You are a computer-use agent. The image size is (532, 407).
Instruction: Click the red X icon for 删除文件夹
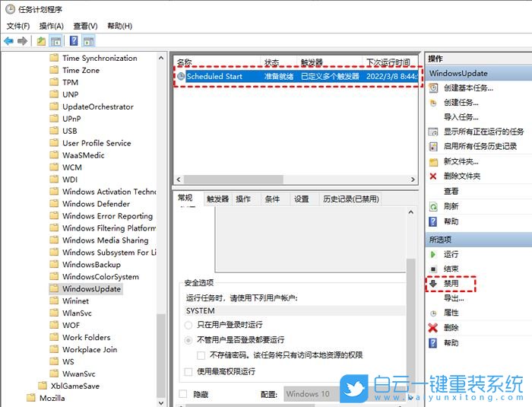433,176
